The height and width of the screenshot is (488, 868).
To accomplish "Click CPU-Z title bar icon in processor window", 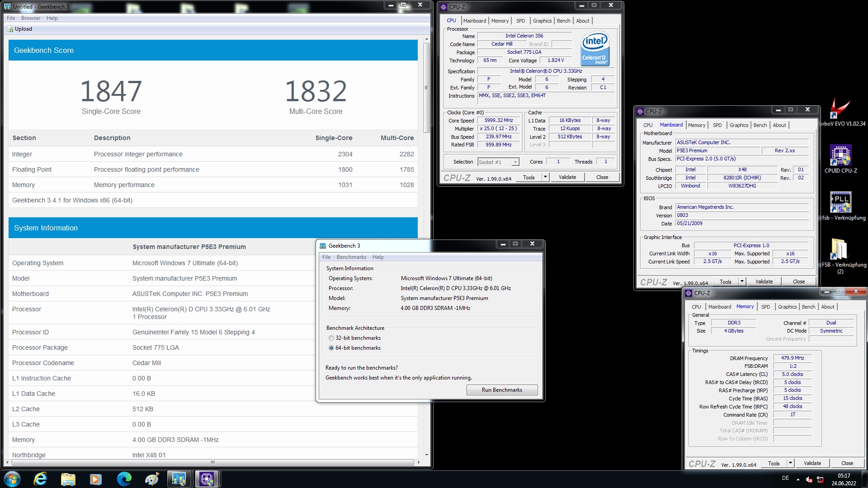I will pyautogui.click(x=443, y=7).
